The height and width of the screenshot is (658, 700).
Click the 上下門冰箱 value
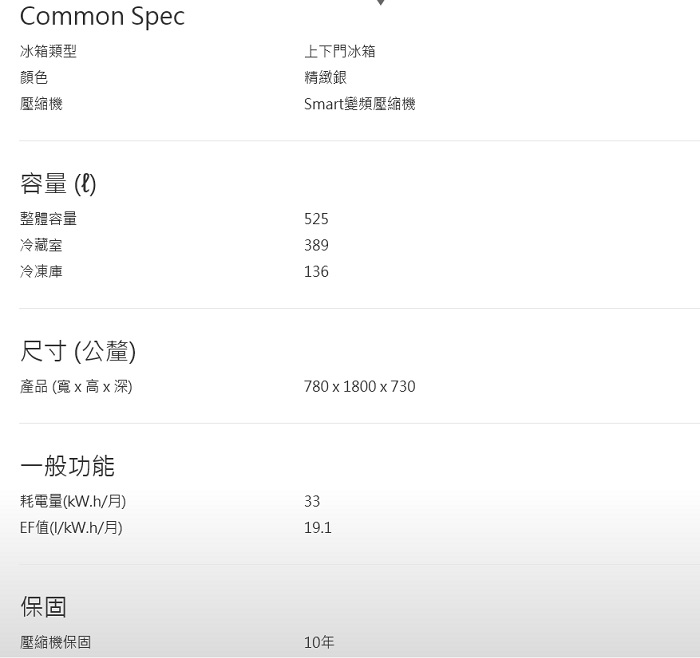pos(340,51)
